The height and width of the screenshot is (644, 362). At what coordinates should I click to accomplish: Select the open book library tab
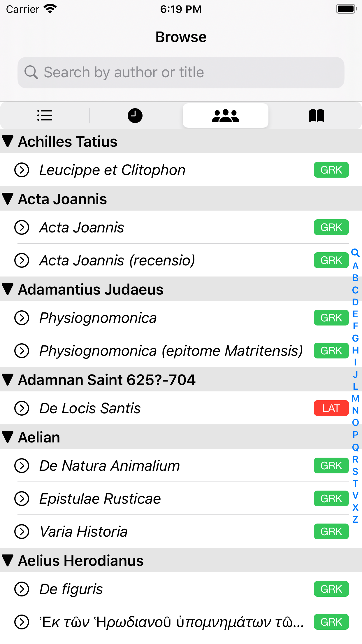coord(316,116)
